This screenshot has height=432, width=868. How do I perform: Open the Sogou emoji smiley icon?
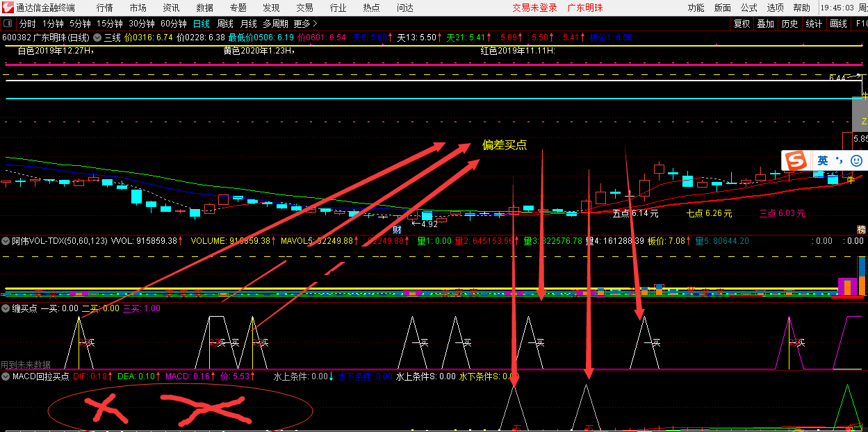(x=856, y=160)
